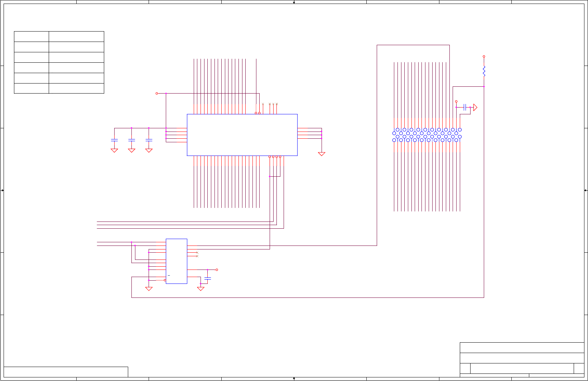The height and width of the screenshot is (381, 588).
Task: Select the large blue IC rectangle
Action: (x=242, y=135)
